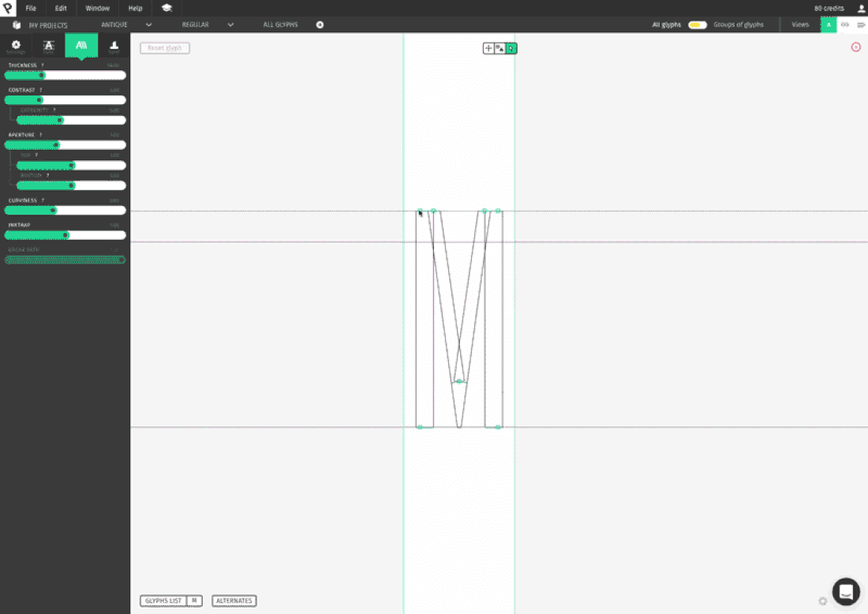The height and width of the screenshot is (614, 868).
Task: Click the export icon in the sidebar
Action: tap(113, 47)
